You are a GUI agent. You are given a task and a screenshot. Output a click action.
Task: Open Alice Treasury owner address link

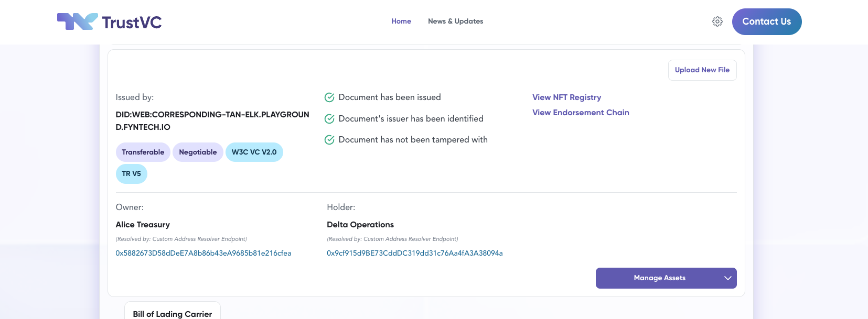203,253
